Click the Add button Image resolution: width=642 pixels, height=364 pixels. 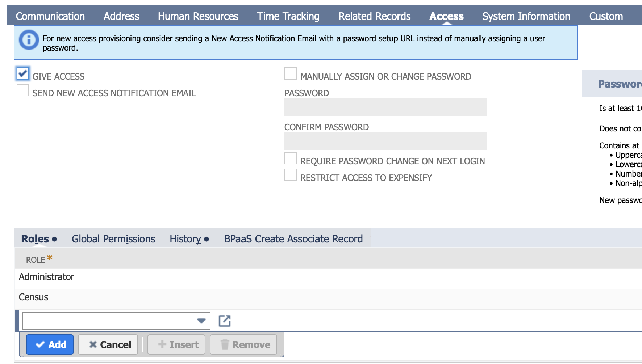click(x=50, y=344)
